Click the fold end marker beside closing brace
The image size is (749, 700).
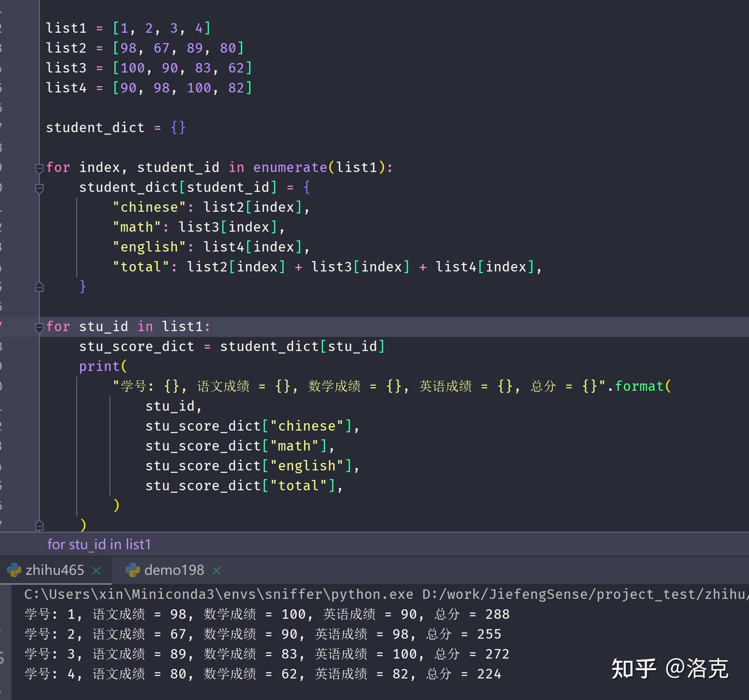tap(39, 287)
